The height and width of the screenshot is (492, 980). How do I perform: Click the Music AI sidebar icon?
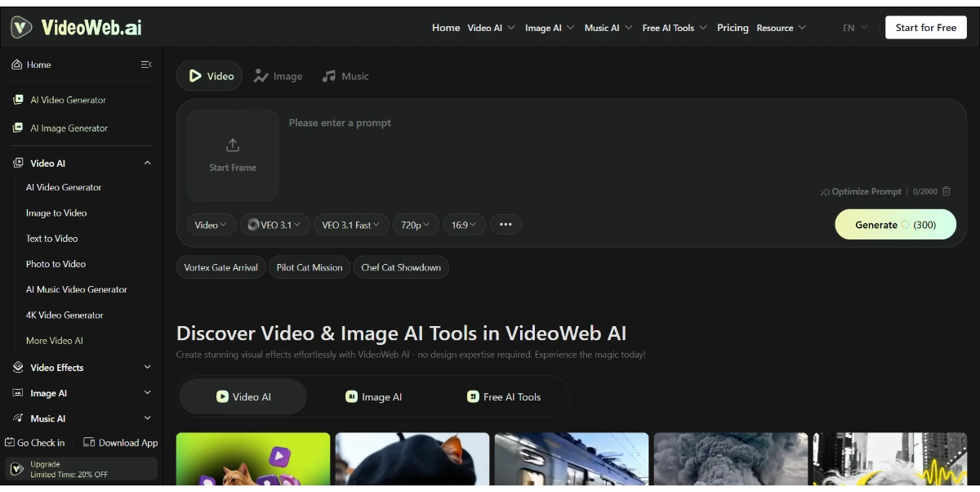[x=18, y=418]
